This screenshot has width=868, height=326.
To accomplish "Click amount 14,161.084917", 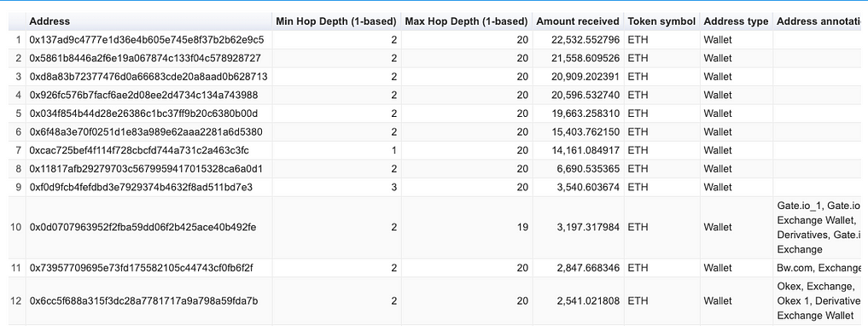I will 585,150.
